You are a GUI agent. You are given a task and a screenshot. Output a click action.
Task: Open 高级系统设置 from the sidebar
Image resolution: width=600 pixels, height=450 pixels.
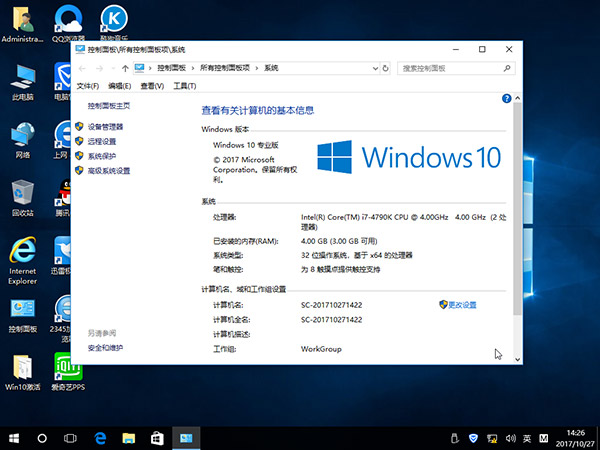[x=108, y=171]
